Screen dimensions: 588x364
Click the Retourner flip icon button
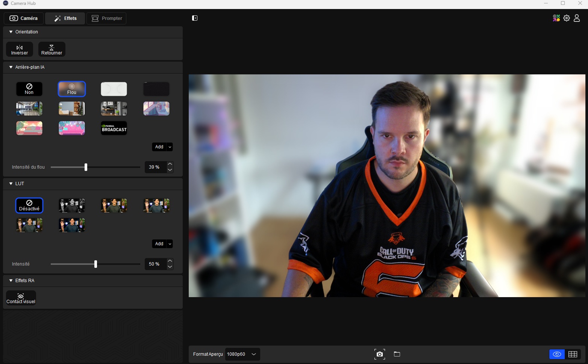(x=52, y=50)
